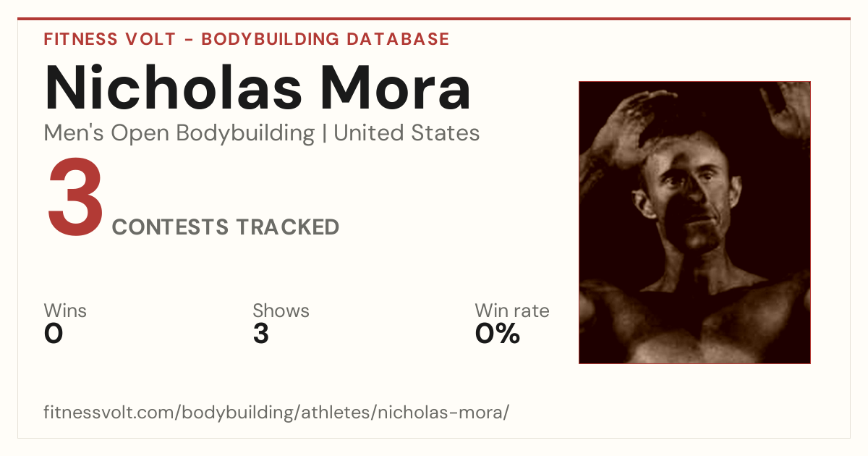Click the wins value 0

coord(54,334)
